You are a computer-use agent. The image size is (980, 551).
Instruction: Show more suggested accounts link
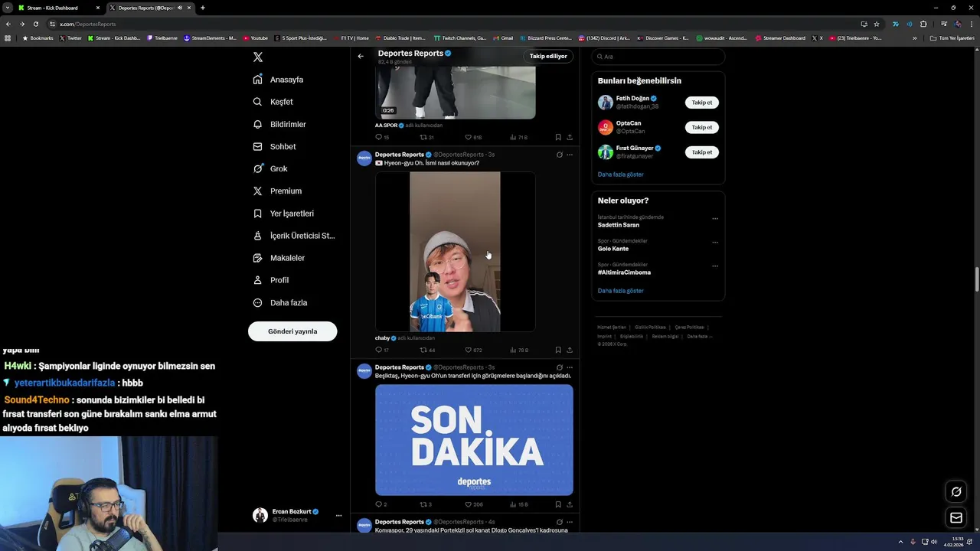point(620,174)
